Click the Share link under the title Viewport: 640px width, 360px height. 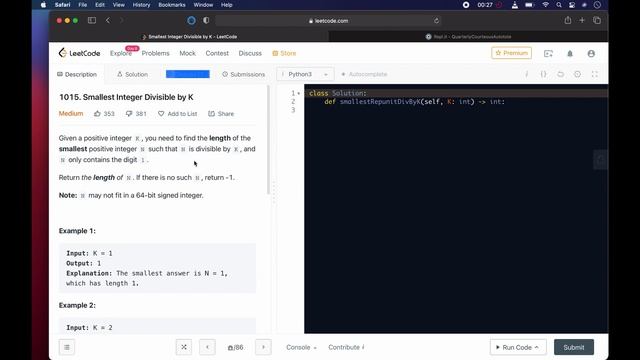pos(221,113)
